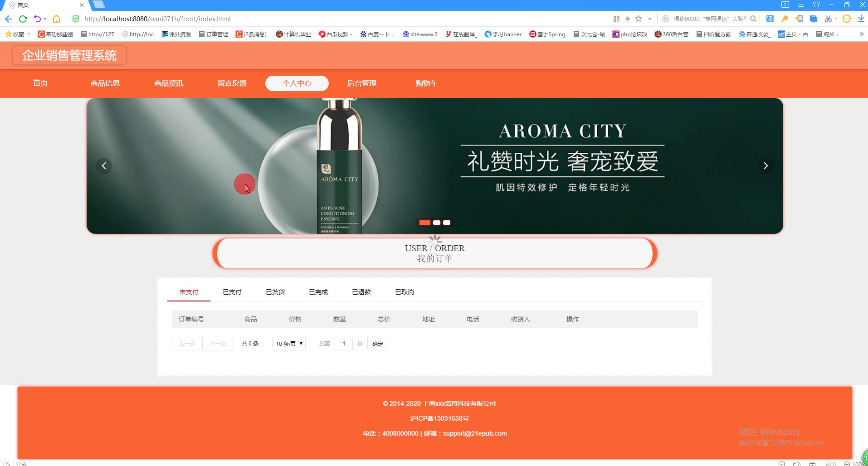Reload the page with the refresh icon
Image resolution: width=868 pixels, height=466 pixels.
tap(23, 19)
